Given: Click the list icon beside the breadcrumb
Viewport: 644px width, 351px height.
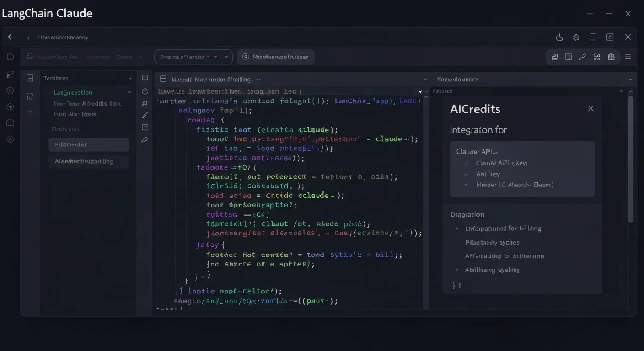Looking at the screenshot, I should tap(30, 57).
